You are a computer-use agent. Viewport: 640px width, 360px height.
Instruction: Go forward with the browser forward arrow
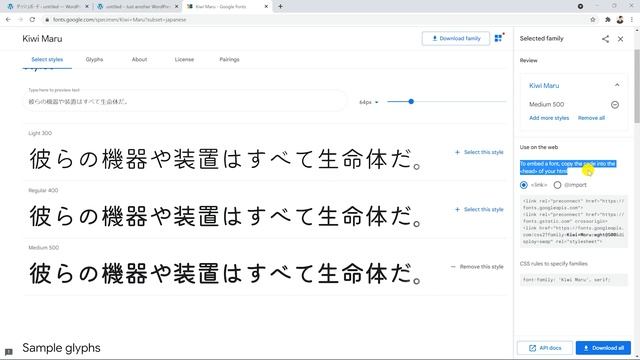point(20,20)
